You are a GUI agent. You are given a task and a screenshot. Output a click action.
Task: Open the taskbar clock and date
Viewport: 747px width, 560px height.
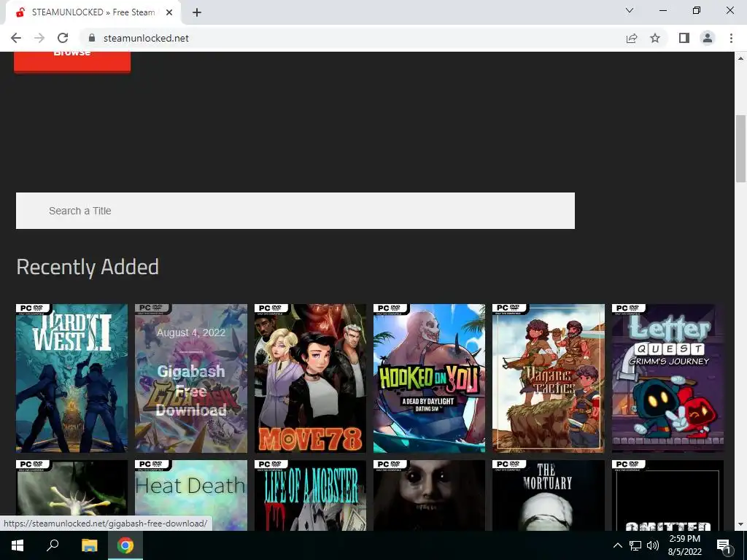coord(684,545)
